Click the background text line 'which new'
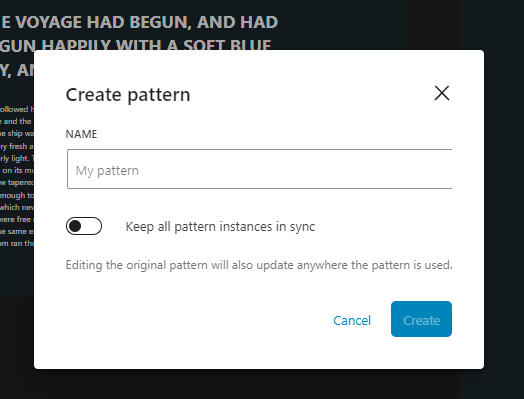This screenshot has width=524, height=399. pos(17,207)
